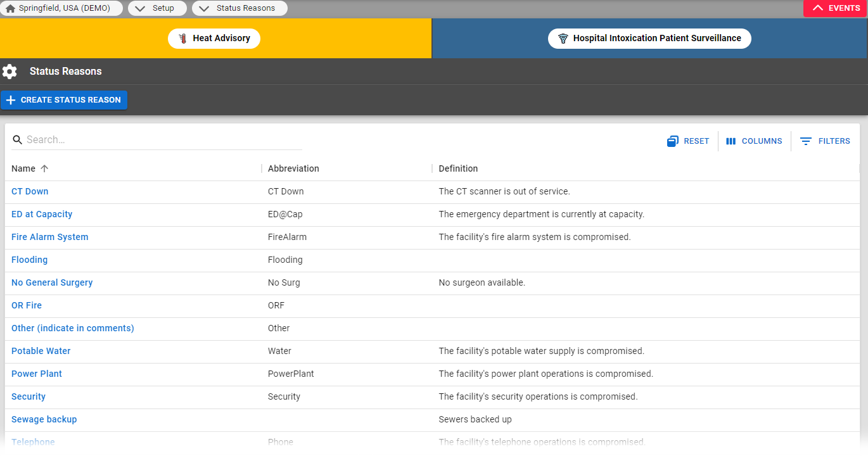Click the search magnifier icon
868x456 pixels.
[x=17, y=139]
